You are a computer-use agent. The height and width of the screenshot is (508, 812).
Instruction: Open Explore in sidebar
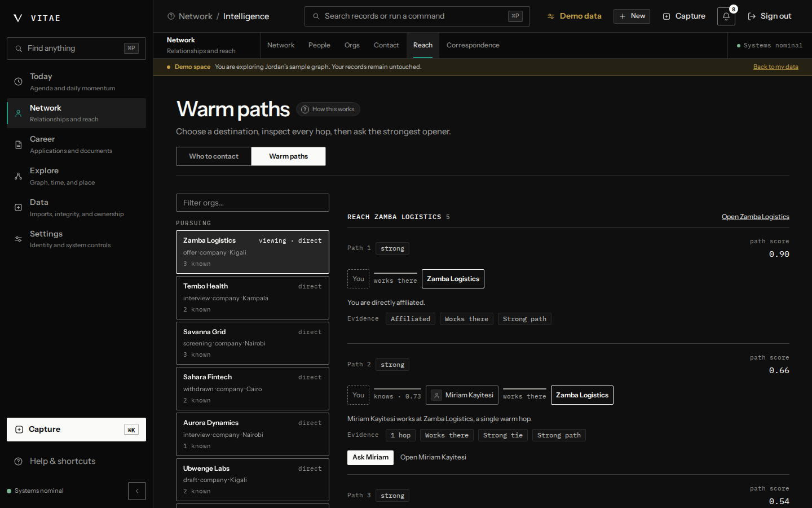[x=76, y=176]
